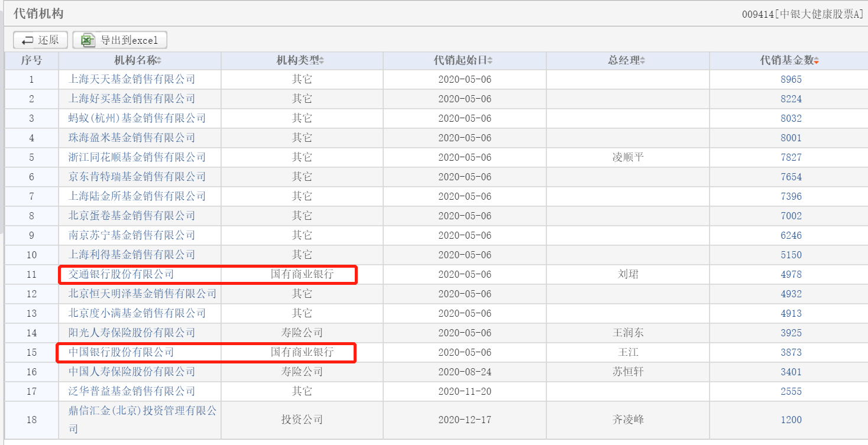868x445 pixels.
Task: Click fund count 8224
Action: 791,99
